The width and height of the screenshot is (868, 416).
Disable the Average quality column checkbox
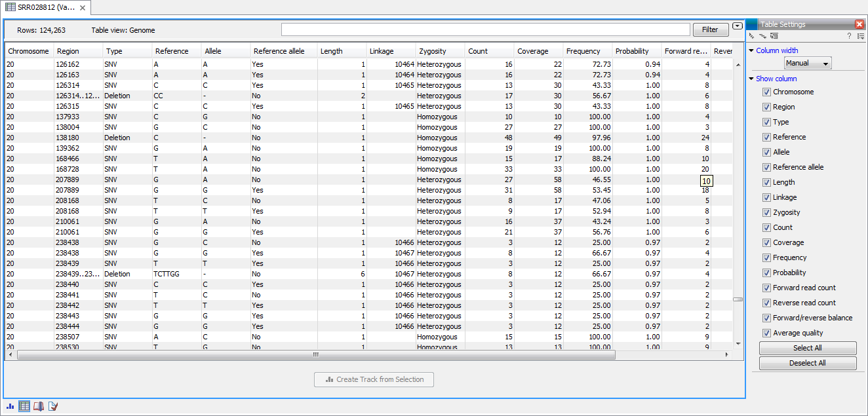click(x=766, y=333)
